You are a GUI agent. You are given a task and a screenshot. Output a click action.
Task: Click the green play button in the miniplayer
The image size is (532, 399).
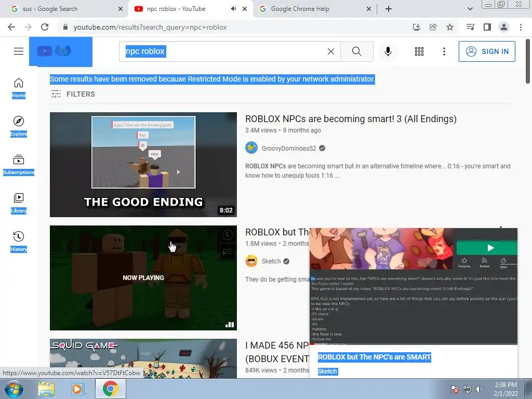(487, 248)
